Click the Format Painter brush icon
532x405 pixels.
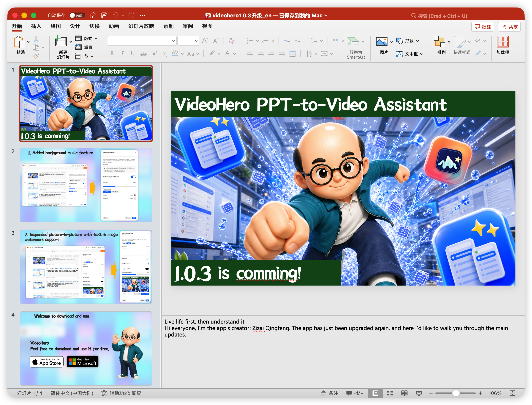[x=36, y=56]
